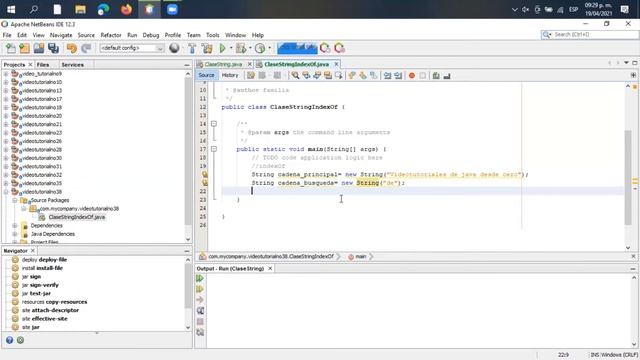Viewport: 640px width, 360px height.
Task: Toggle Bookmark editor icon
Action: pyautogui.click(x=373, y=76)
